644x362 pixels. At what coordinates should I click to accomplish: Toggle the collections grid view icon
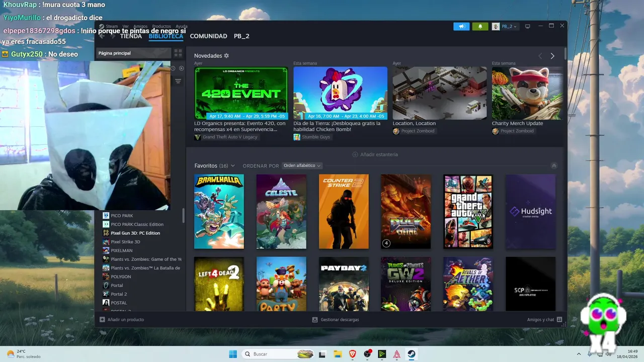coord(178,53)
